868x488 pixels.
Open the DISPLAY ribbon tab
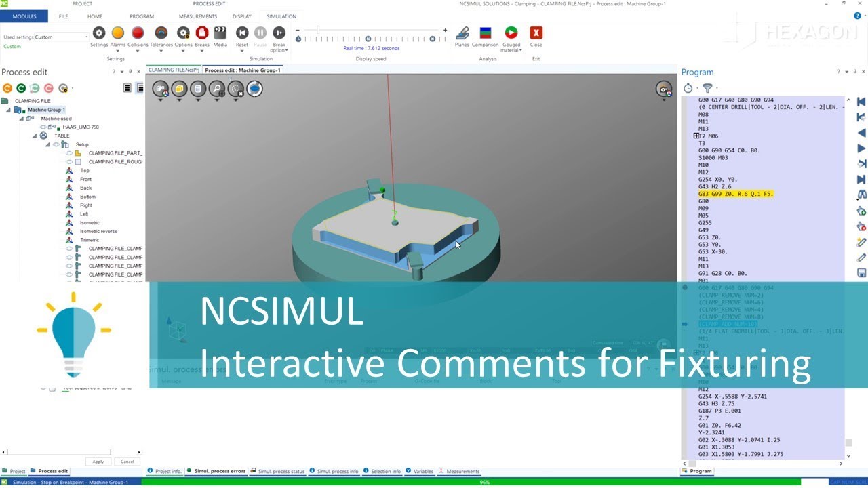point(242,16)
